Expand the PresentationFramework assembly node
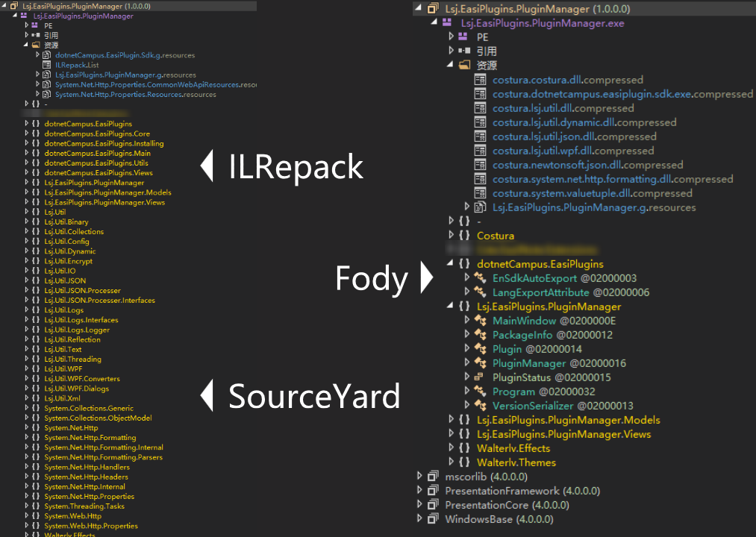This screenshot has width=756, height=537. point(419,491)
